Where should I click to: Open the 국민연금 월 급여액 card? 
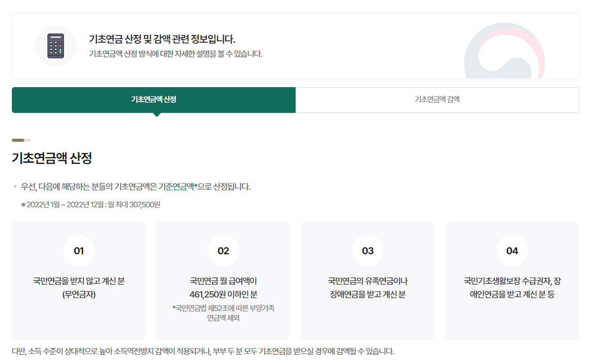click(223, 280)
